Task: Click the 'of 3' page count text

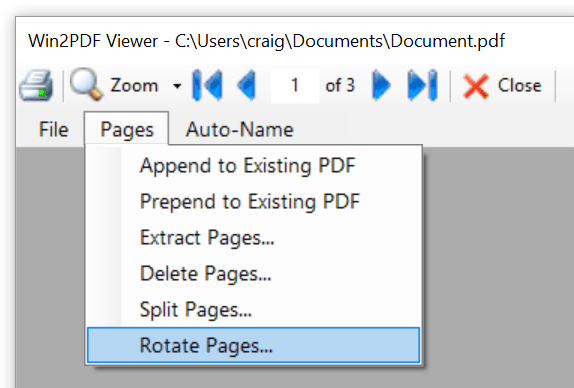Action: tap(340, 85)
